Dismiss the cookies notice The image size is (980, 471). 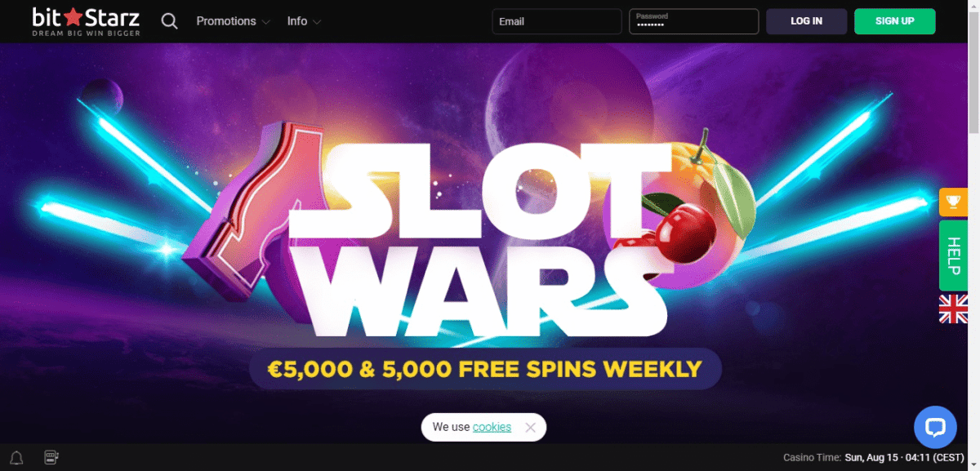click(531, 427)
